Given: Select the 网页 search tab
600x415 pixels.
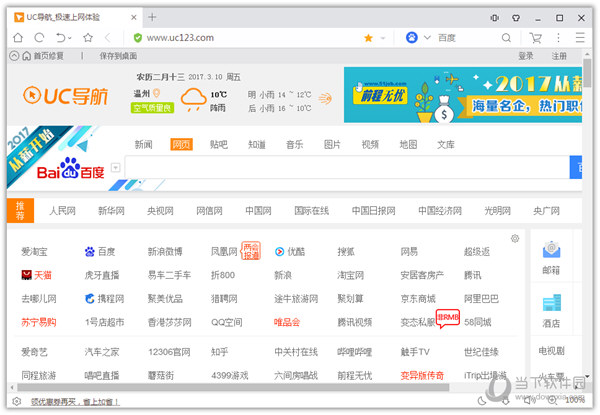Looking at the screenshot, I should tap(181, 145).
